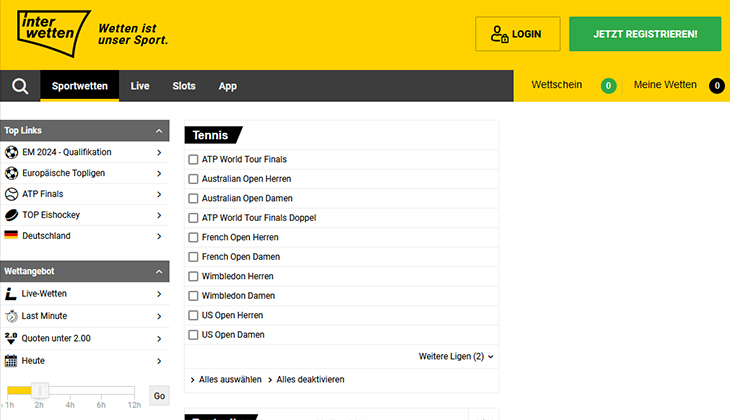
Task: Open the Slots tab
Action: (x=184, y=86)
